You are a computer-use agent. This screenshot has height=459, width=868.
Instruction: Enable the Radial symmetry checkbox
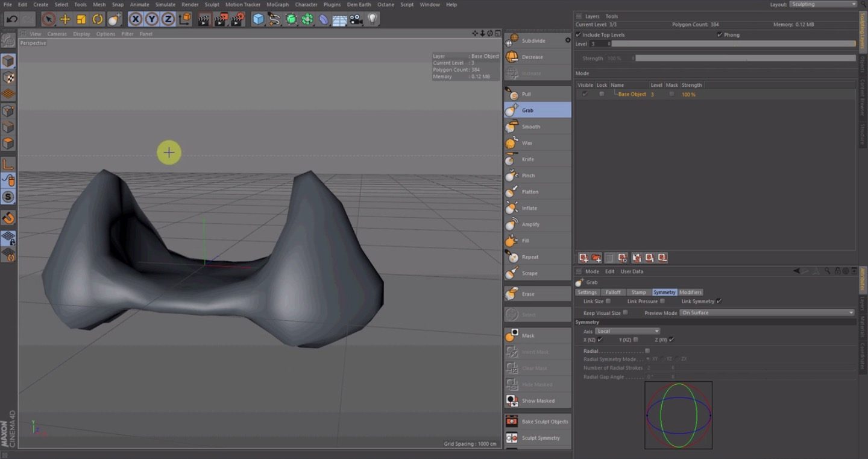pos(647,350)
